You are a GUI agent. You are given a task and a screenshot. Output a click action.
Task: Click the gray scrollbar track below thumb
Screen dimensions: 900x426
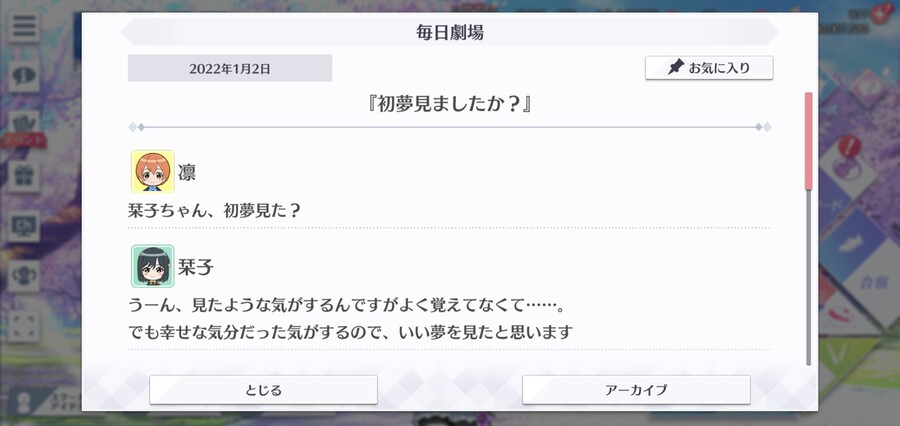(x=808, y=277)
